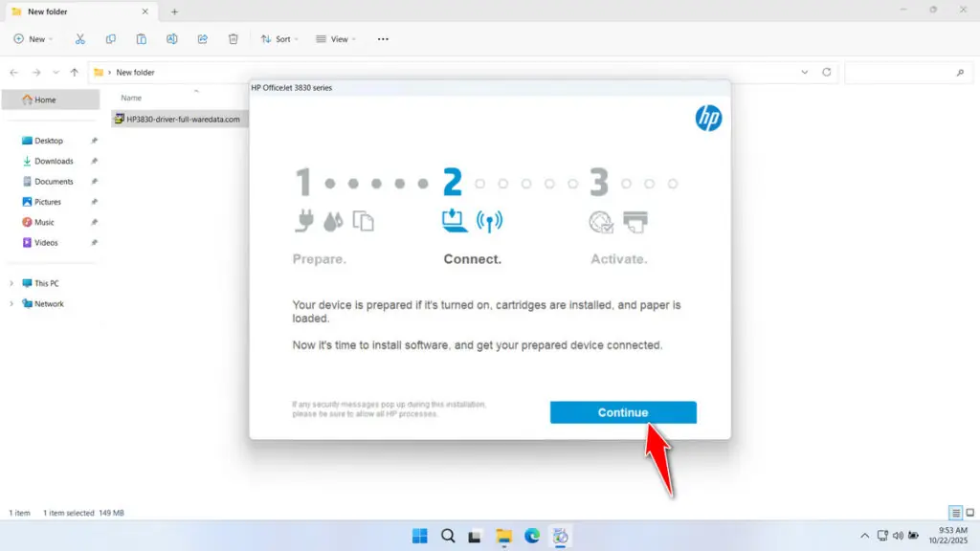The image size is (980, 551).
Task: Open the New dropdown menu
Action: point(33,39)
